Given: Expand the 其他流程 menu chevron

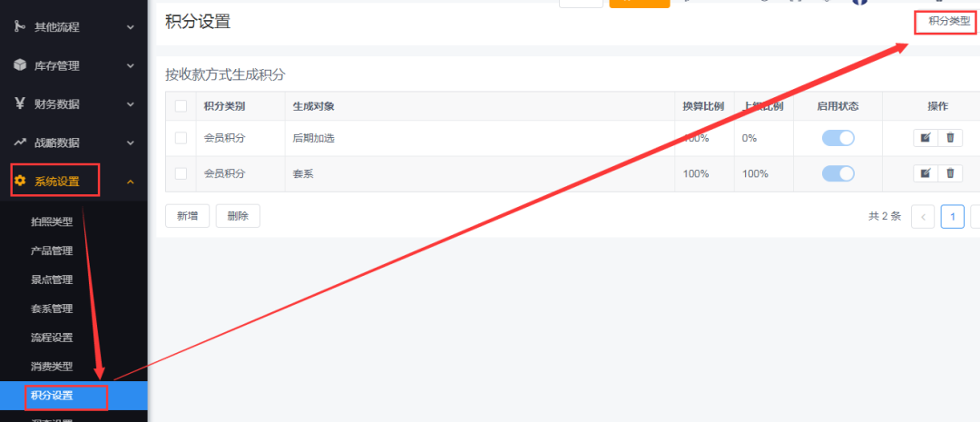Looking at the screenshot, I should tap(130, 27).
